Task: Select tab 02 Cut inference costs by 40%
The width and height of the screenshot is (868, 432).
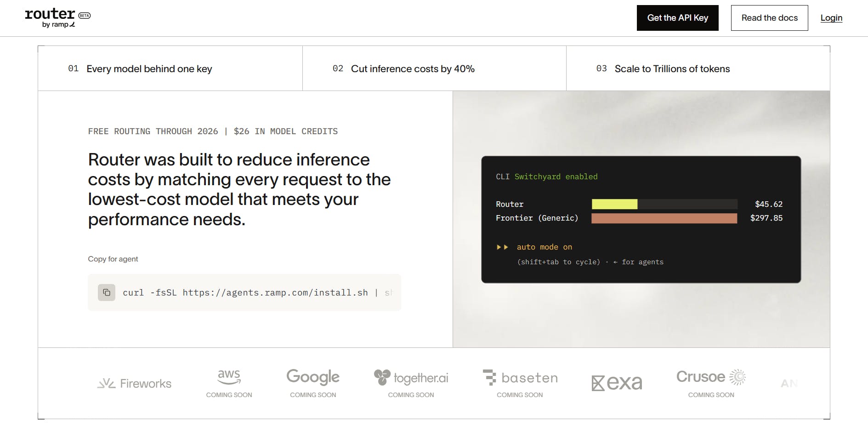Action: click(434, 68)
